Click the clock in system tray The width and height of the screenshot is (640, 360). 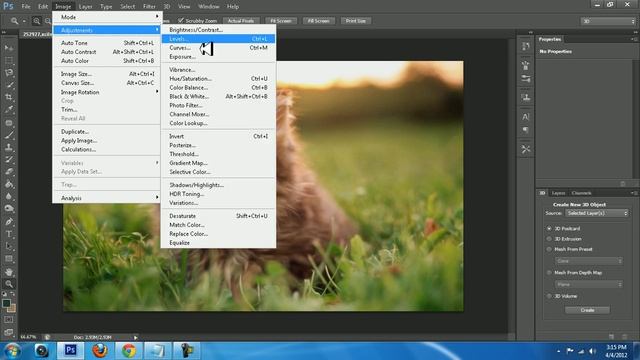616,351
